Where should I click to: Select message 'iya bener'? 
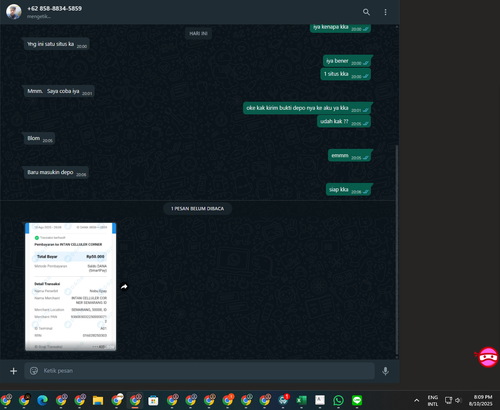347,61
